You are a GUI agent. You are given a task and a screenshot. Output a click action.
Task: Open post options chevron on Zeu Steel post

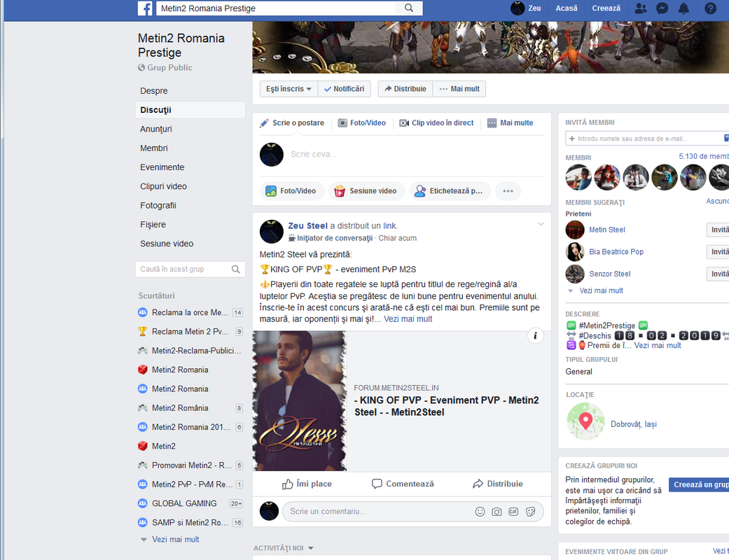tap(541, 224)
